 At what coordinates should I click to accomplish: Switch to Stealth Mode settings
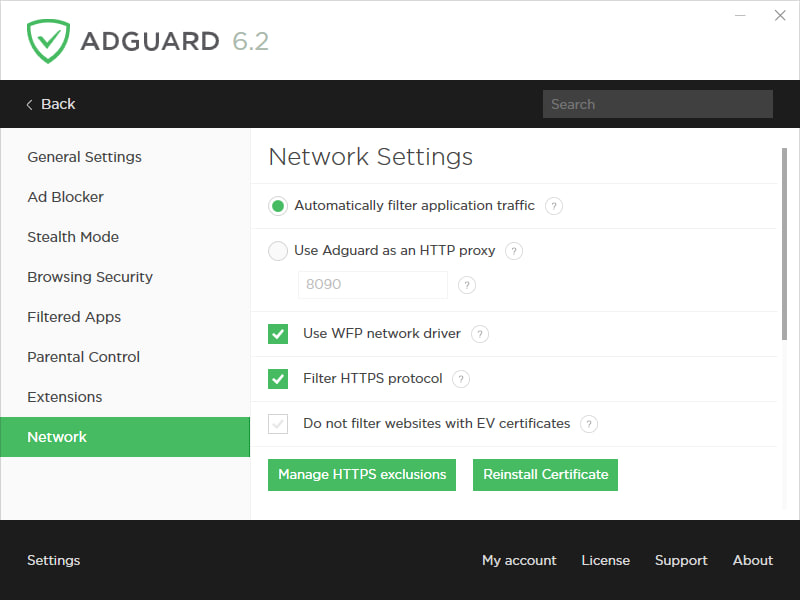(x=73, y=237)
